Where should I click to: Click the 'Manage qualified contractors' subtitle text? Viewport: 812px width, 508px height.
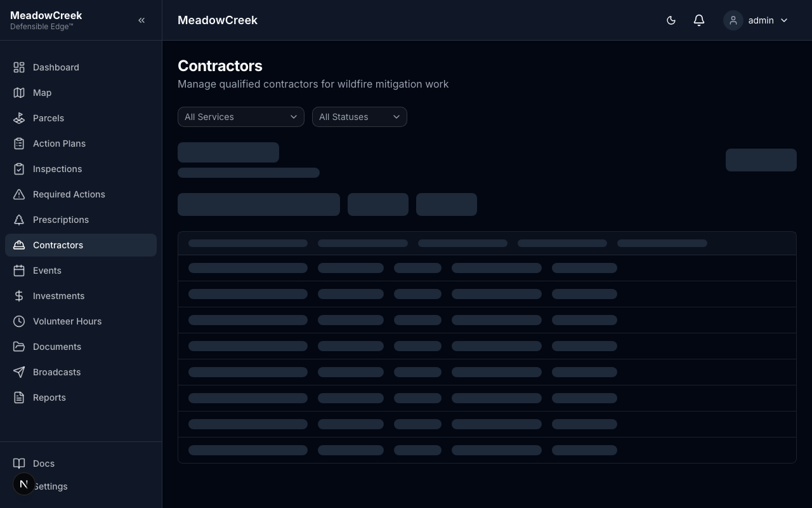pyautogui.click(x=313, y=84)
